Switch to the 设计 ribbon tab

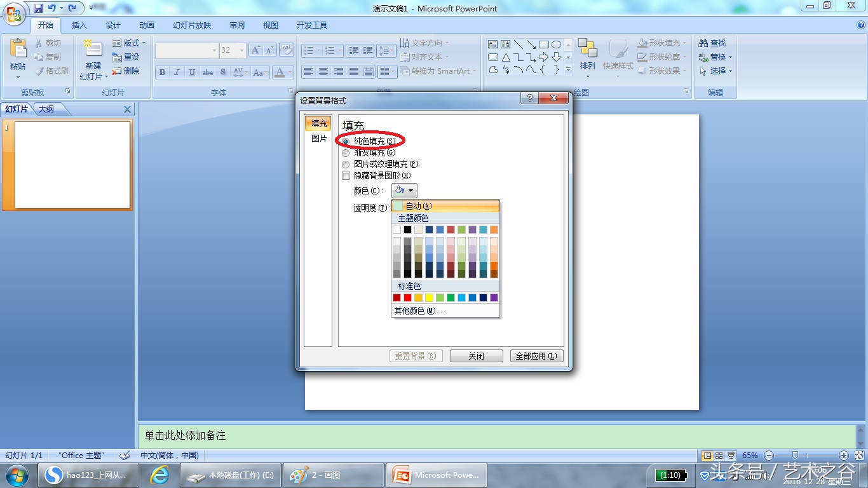[x=113, y=25]
